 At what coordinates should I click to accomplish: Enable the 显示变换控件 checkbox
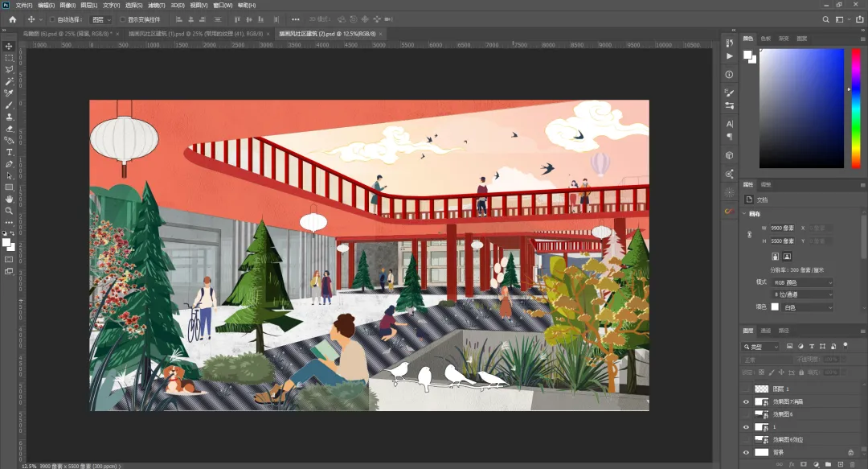tap(122, 19)
